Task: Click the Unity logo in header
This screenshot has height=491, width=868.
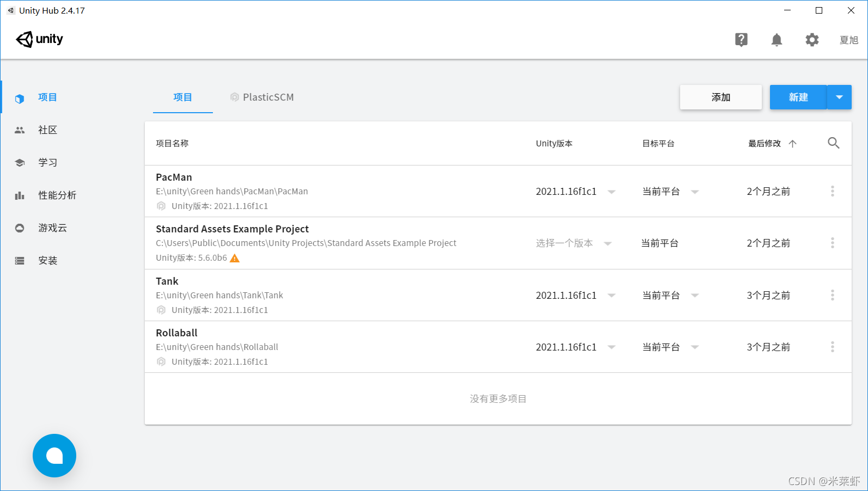Action: (x=39, y=39)
